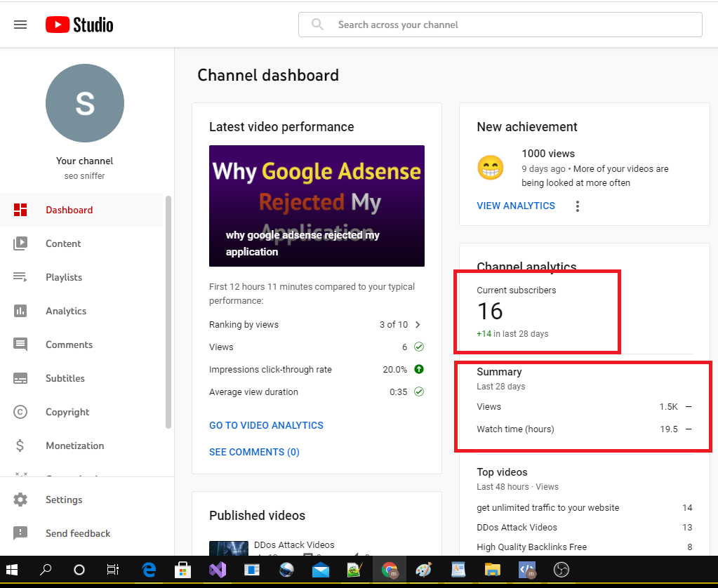Click the Settings gear icon
This screenshot has height=588, width=718.
point(20,500)
